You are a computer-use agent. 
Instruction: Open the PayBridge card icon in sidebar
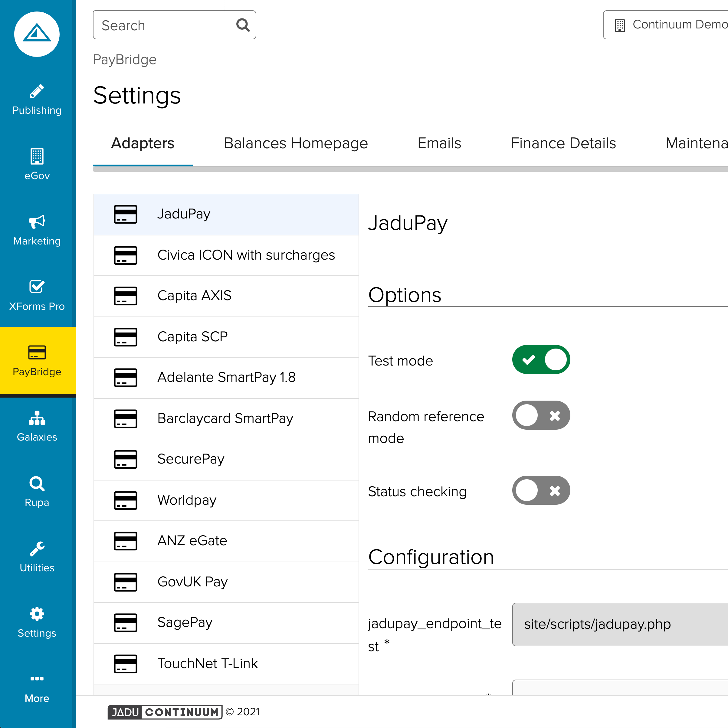pyautogui.click(x=37, y=352)
